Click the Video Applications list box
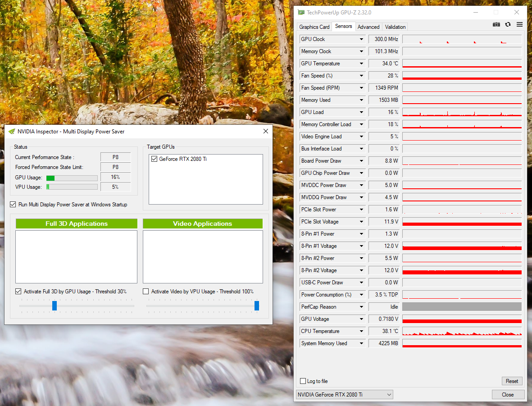Image resolution: width=532 pixels, height=406 pixels. tap(203, 257)
